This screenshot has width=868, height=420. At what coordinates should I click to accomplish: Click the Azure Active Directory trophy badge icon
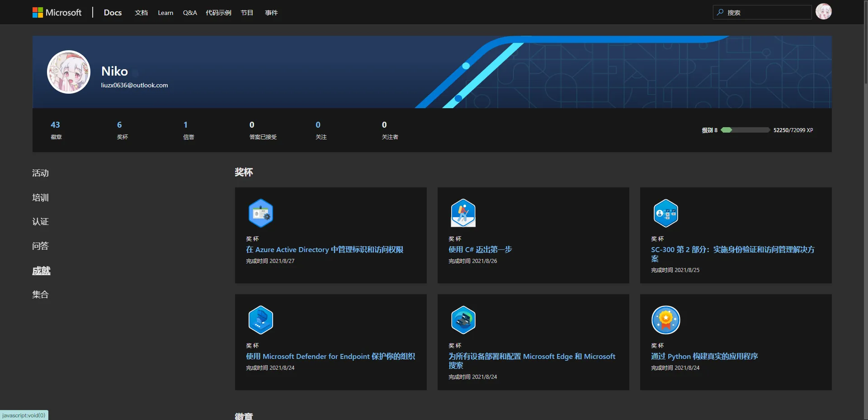[261, 213]
